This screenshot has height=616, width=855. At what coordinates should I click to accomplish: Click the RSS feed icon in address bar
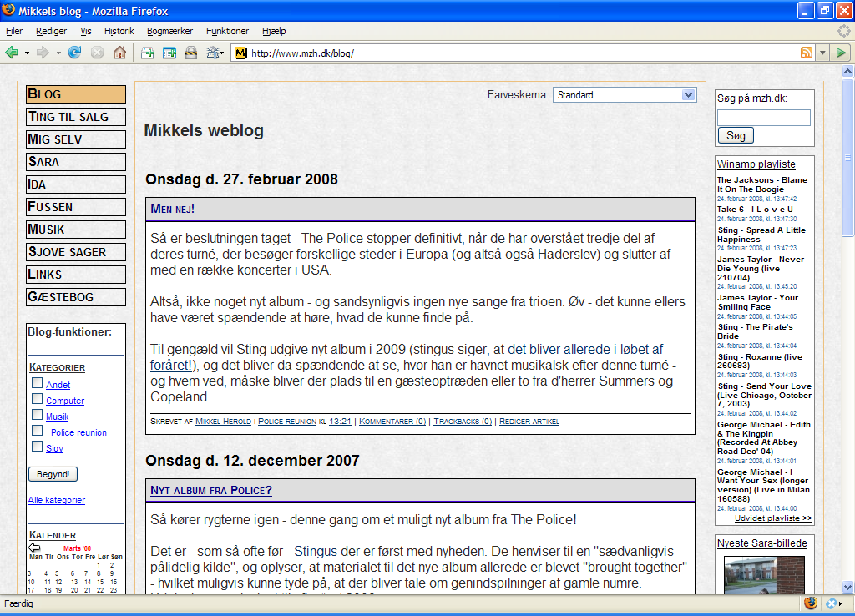coord(806,53)
